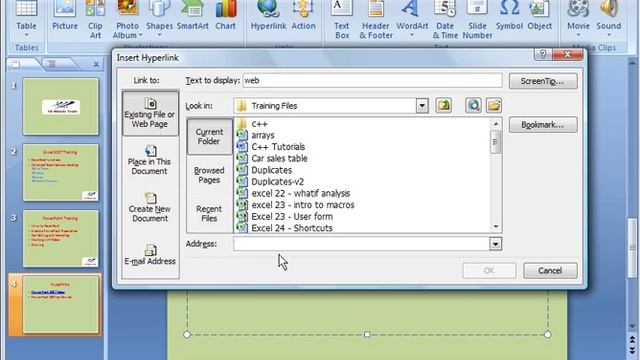Open Header & Footer settings

[x=376, y=20]
